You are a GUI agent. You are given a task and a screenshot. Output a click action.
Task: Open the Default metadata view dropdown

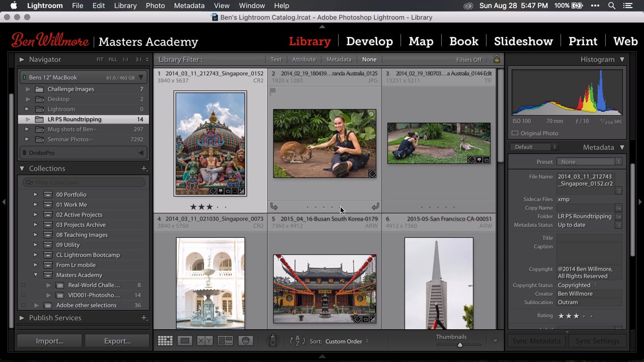[534, 147]
